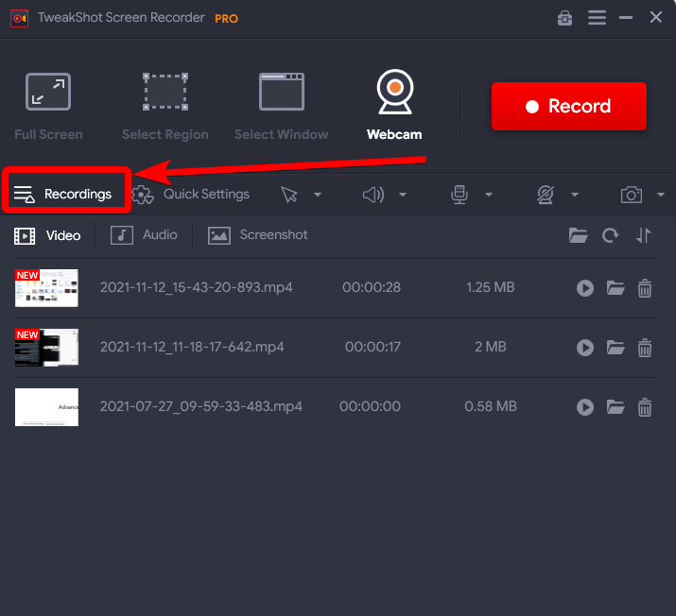Toggle the webcam overlay icon

pyautogui.click(x=545, y=195)
